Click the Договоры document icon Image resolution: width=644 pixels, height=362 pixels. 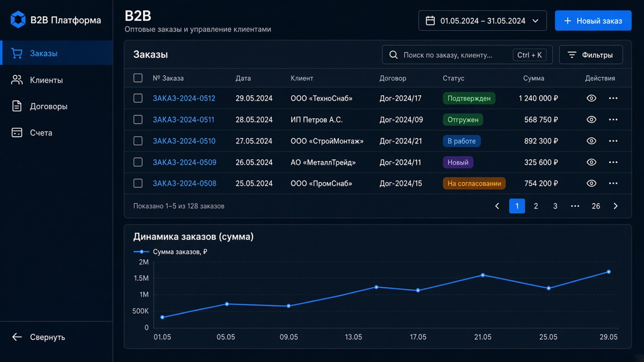point(17,106)
